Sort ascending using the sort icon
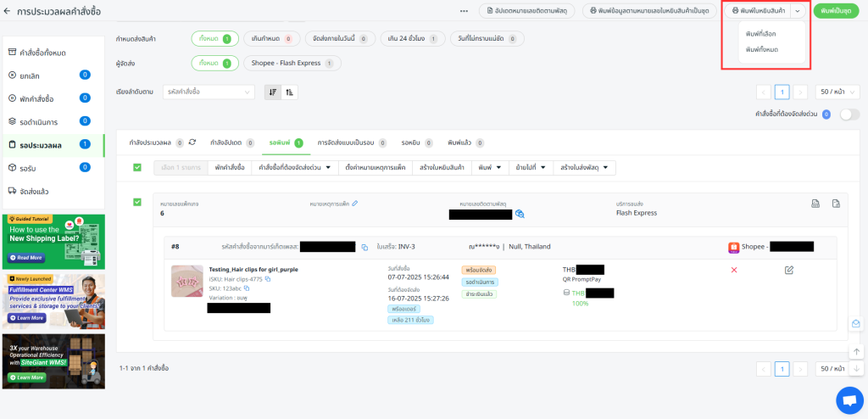The height and width of the screenshot is (419, 868). click(x=290, y=92)
